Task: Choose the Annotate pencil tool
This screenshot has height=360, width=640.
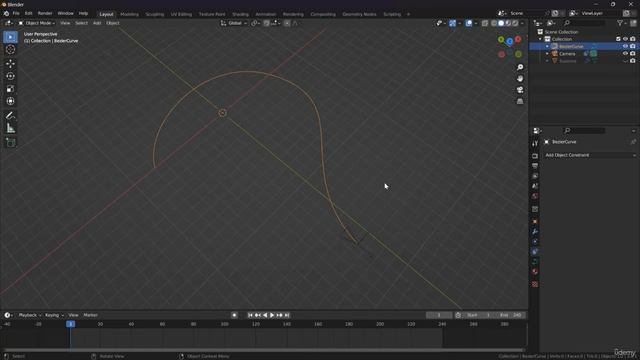Action: [x=11, y=116]
